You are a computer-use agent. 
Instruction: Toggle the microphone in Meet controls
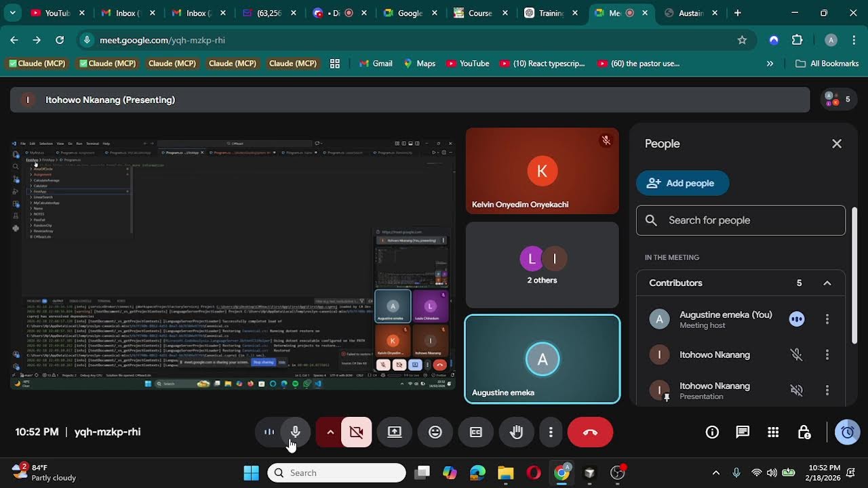tap(295, 432)
